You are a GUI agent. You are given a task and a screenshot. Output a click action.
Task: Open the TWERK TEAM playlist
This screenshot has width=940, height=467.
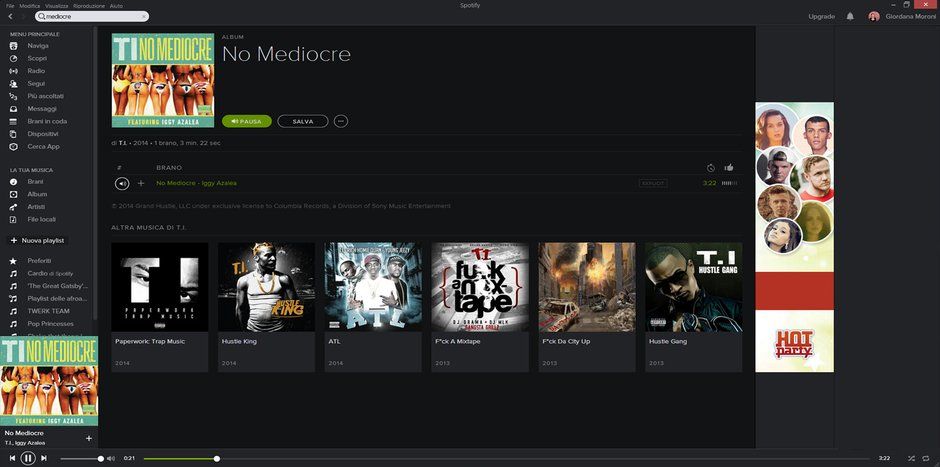click(49, 311)
